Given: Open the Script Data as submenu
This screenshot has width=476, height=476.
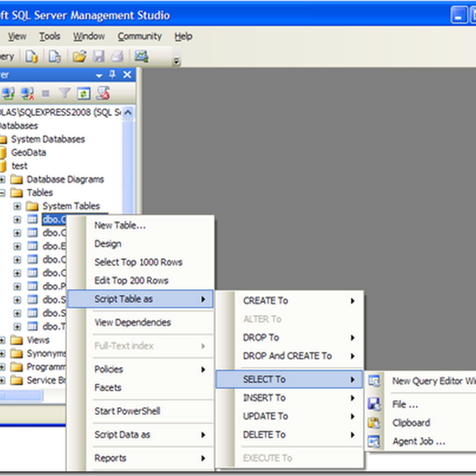Looking at the screenshot, I should pos(140,435).
